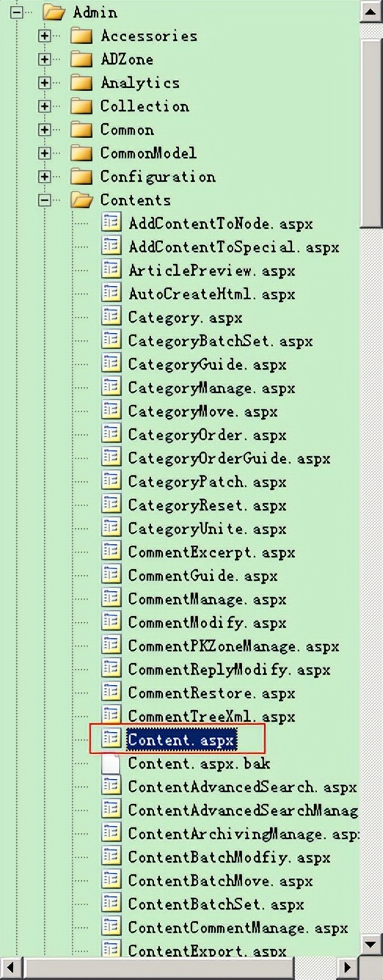
Task: Select CommentRestore.aspx file name
Action: [211, 694]
